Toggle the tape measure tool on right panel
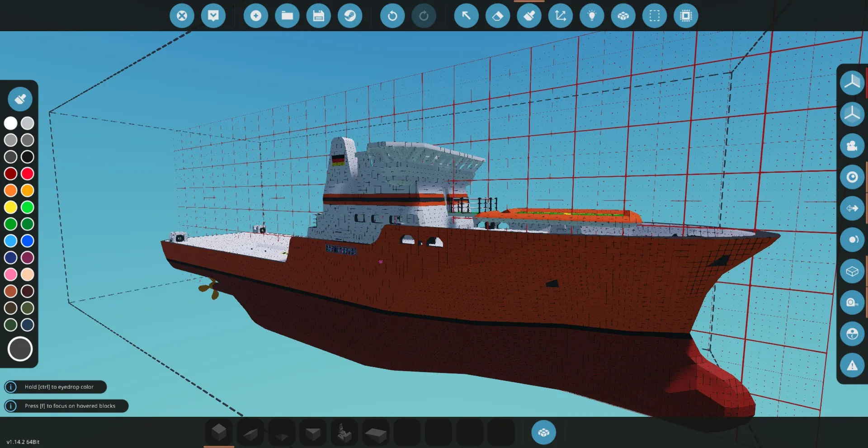Viewport: 868px width, 448px height. coord(852,302)
